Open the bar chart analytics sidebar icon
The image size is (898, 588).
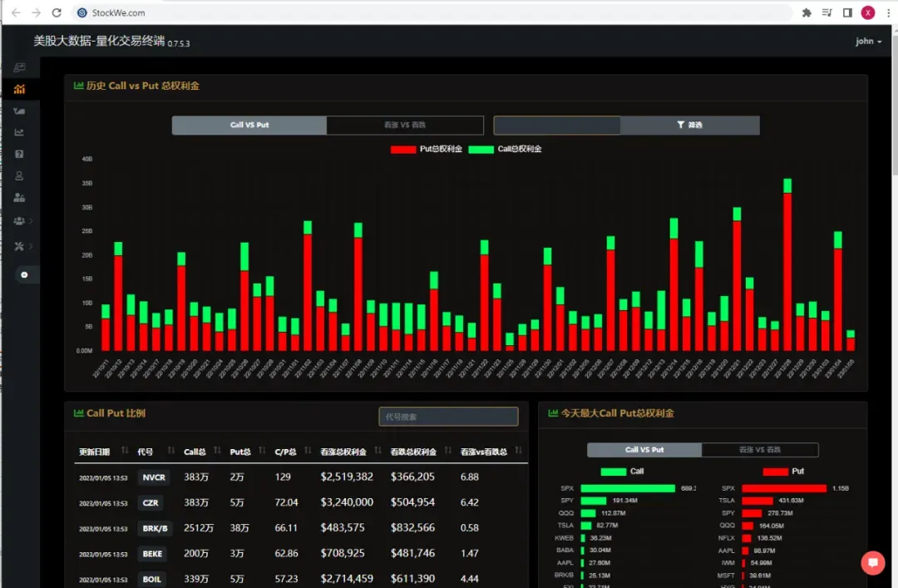[x=19, y=89]
